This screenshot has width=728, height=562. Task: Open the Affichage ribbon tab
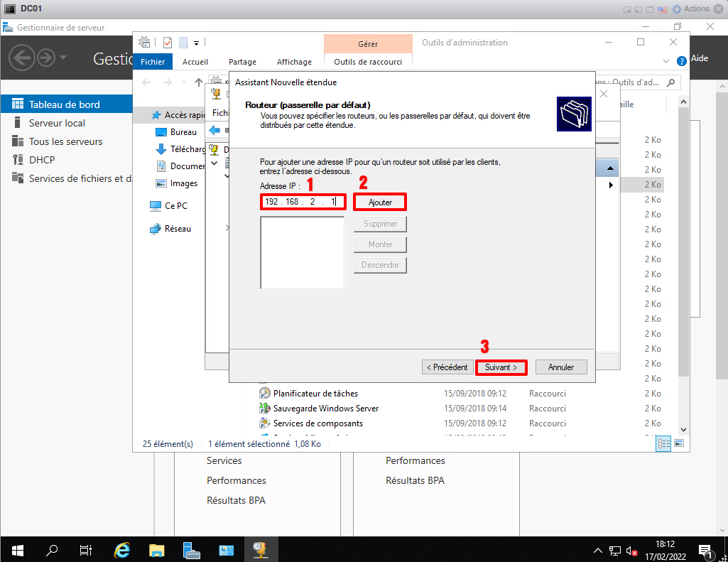(294, 62)
